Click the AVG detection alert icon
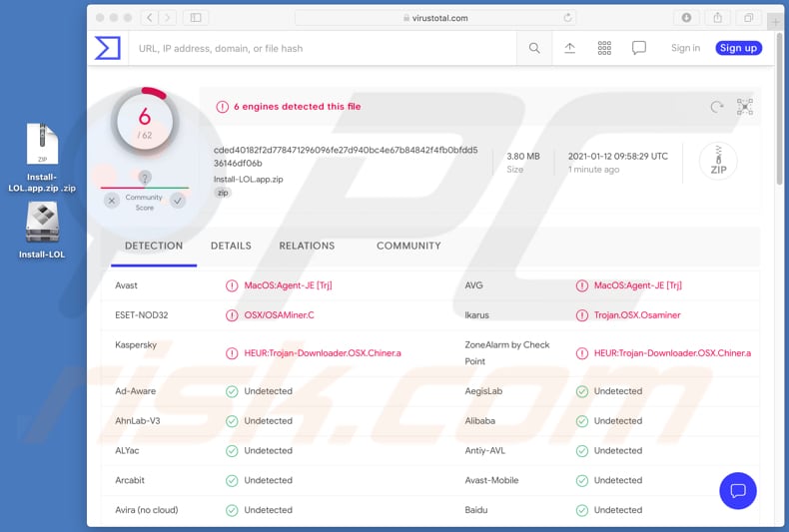789x532 pixels. [581, 285]
